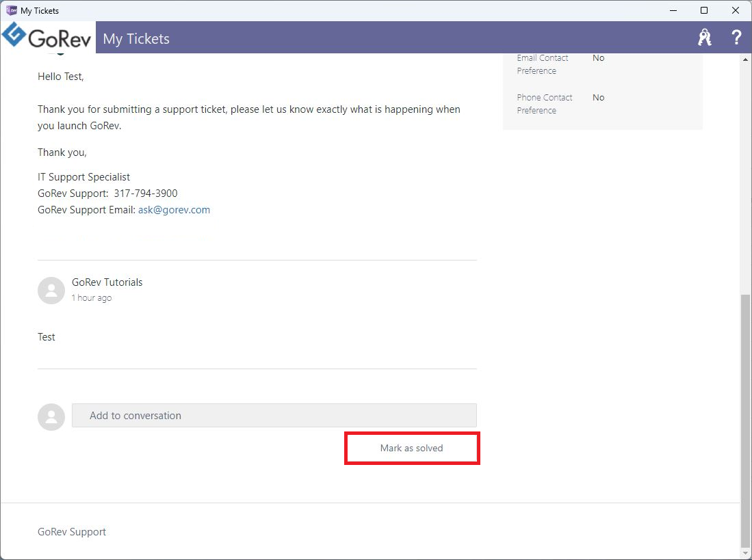
Task: Click the My Tickets header title
Action: point(136,38)
